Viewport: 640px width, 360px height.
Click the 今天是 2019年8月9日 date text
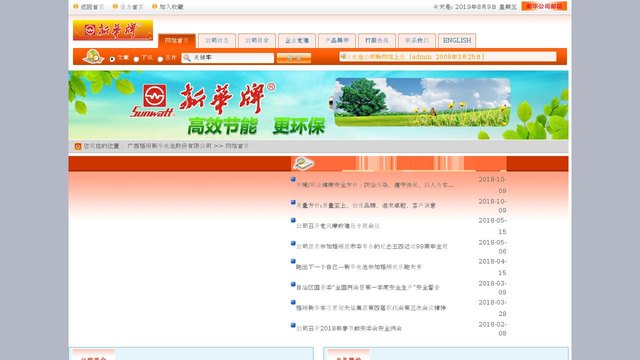point(475,7)
